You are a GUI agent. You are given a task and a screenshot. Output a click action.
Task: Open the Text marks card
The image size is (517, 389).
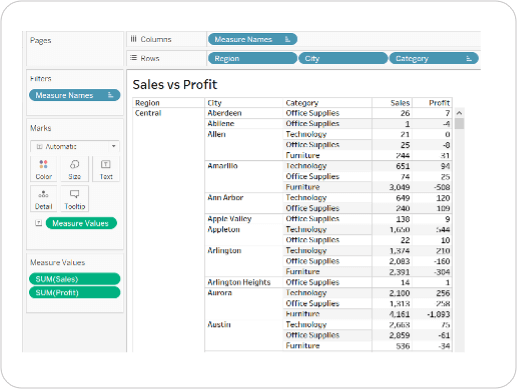point(106,169)
